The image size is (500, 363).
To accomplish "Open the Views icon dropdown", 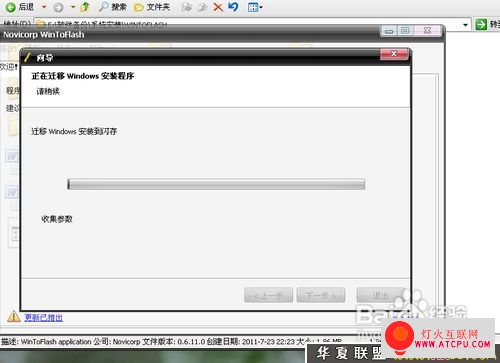I will click(255, 7).
